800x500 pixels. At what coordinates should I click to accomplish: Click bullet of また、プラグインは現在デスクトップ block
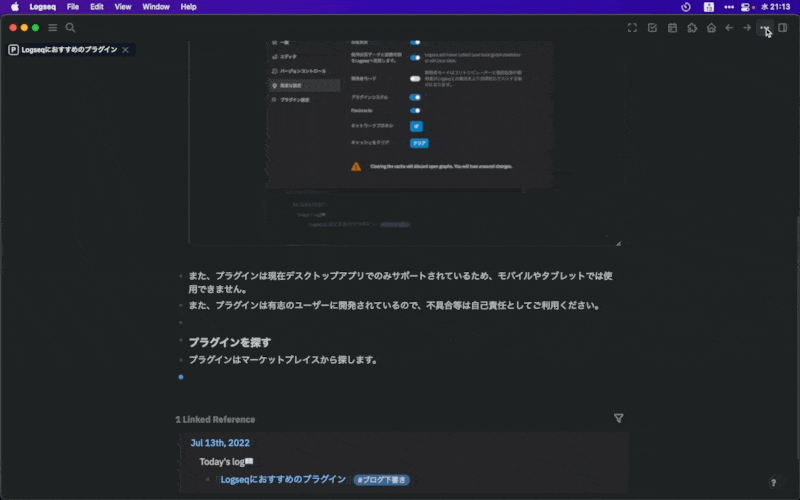pos(181,276)
